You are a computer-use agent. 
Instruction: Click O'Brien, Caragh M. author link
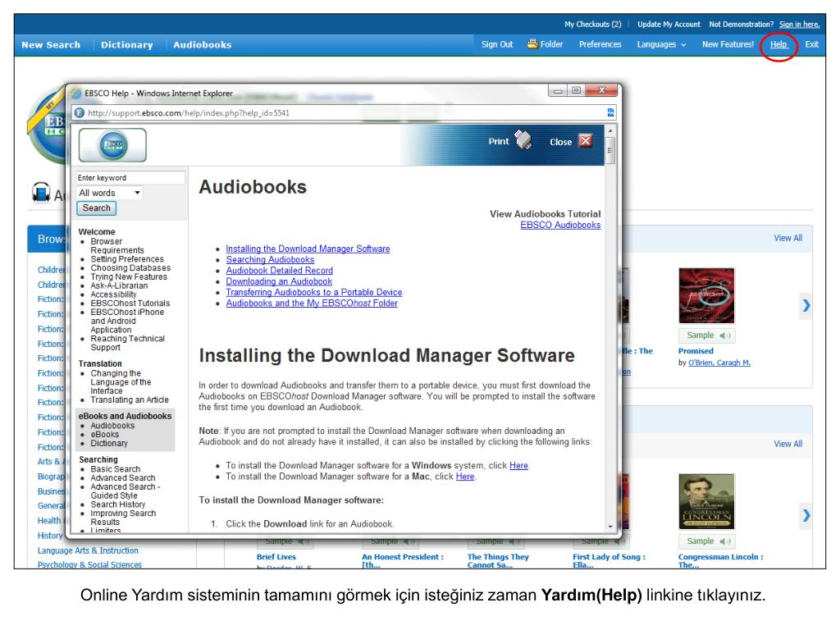click(719, 363)
